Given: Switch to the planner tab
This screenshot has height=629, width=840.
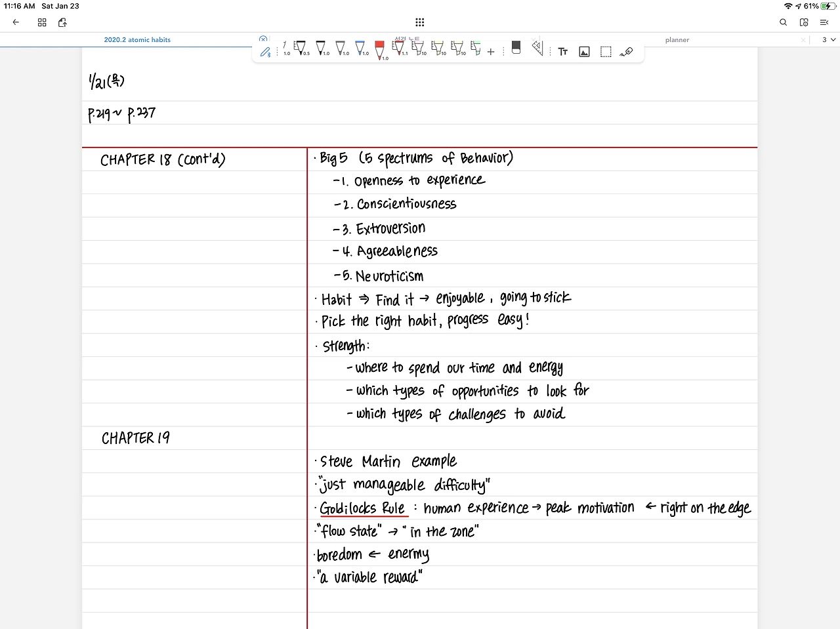Looking at the screenshot, I should [x=677, y=40].
